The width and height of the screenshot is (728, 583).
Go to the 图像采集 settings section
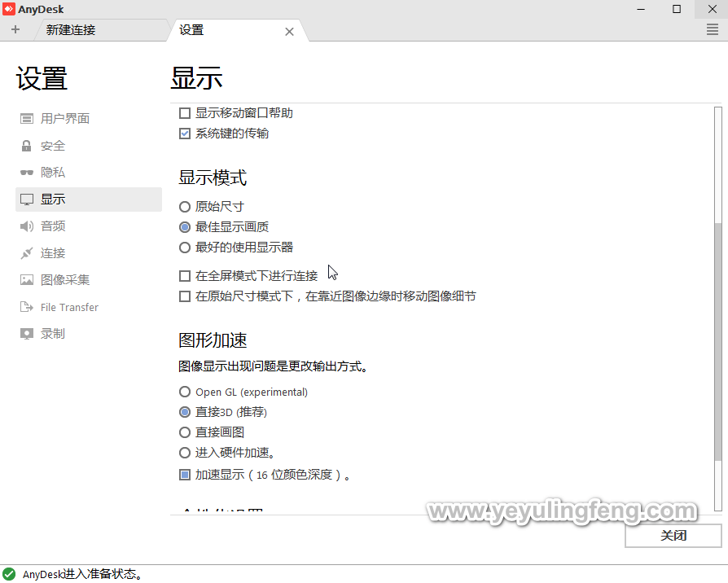click(x=89, y=280)
